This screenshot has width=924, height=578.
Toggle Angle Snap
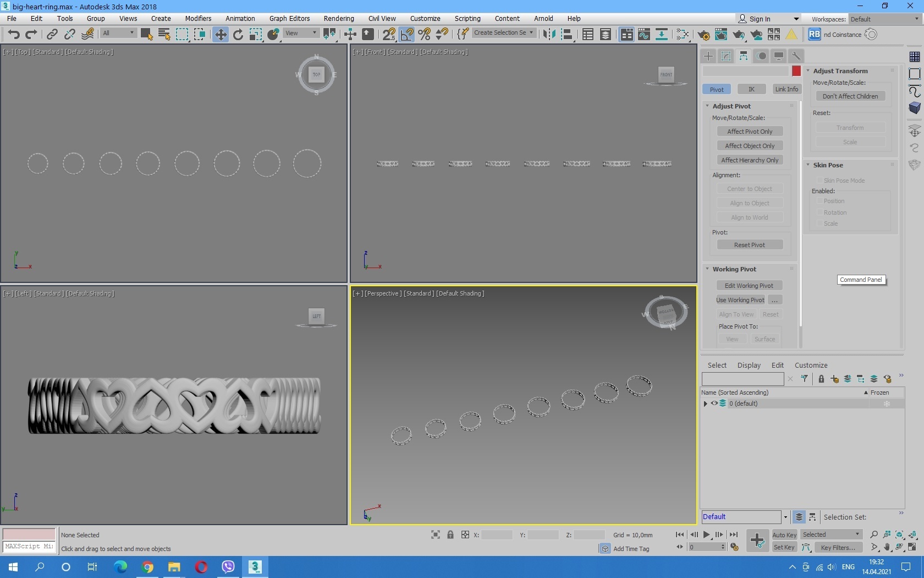(x=407, y=35)
